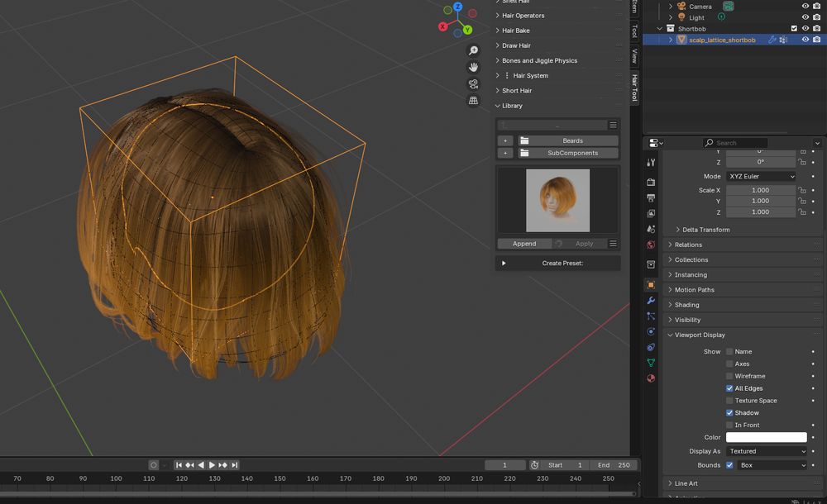
Task: Expand the Hair Operators panel
Action: pos(523,16)
